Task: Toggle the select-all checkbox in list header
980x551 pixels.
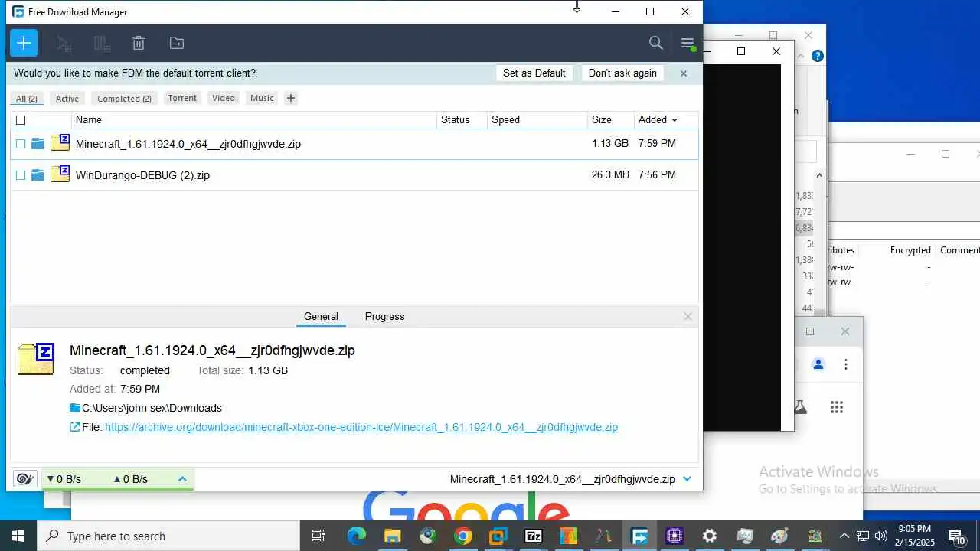Action: (21, 120)
